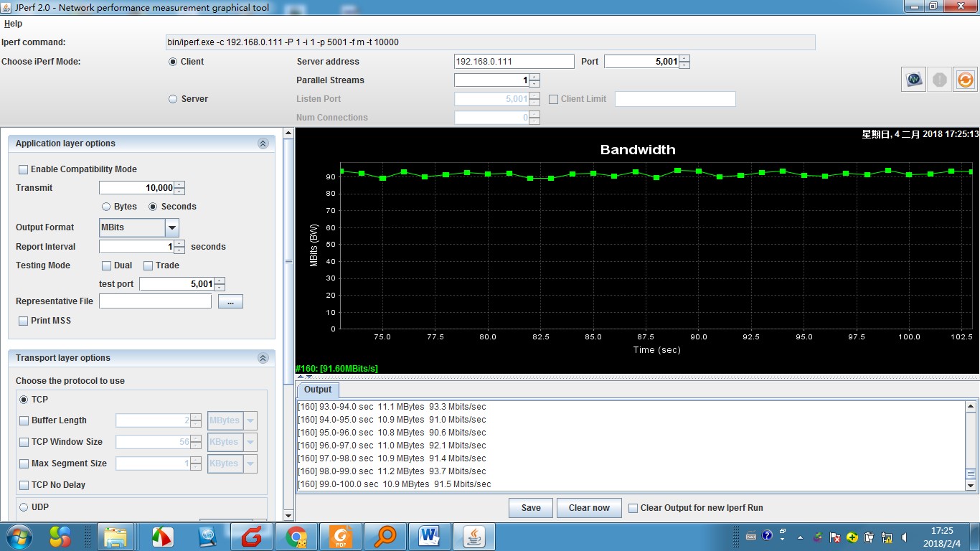This screenshot has width=980, height=551.
Task: Open the Max Segment Size KBytes dropdown
Action: (250, 463)
